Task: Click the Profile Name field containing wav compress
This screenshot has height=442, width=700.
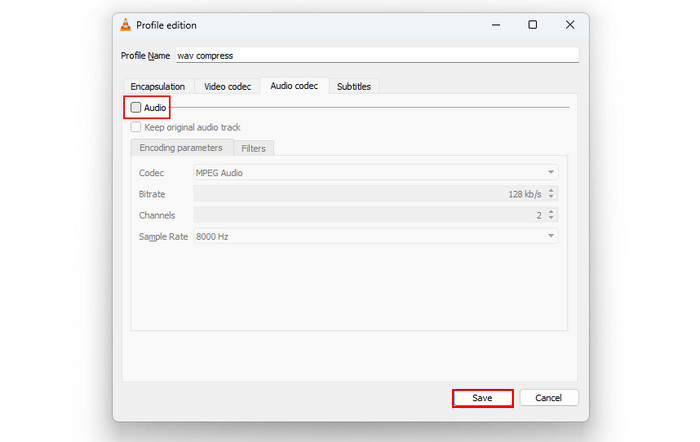Action: [x=377, y=55]
